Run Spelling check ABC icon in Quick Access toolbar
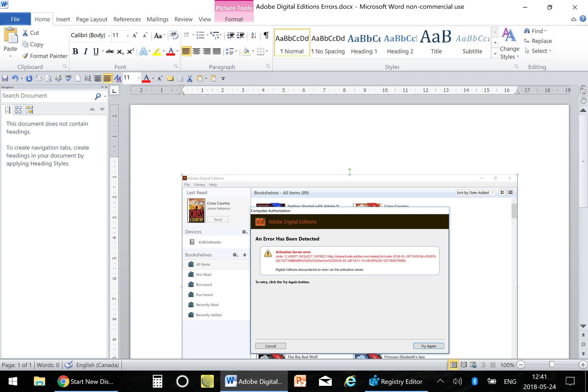Image resolution: width=588 pixels, height=392 pixels. (x=68, y=78)
